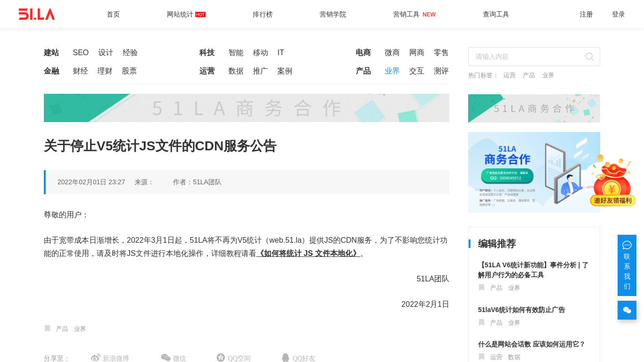The width and height of the screenshot is (644, 362).
Task: Select the 测评 category
Action: click(x=441, y=71)
